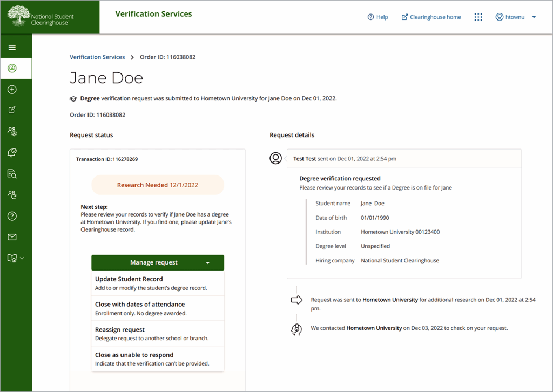The image size is (553, 392).
Task: Click the Verification Services header title
Action: 154,14
